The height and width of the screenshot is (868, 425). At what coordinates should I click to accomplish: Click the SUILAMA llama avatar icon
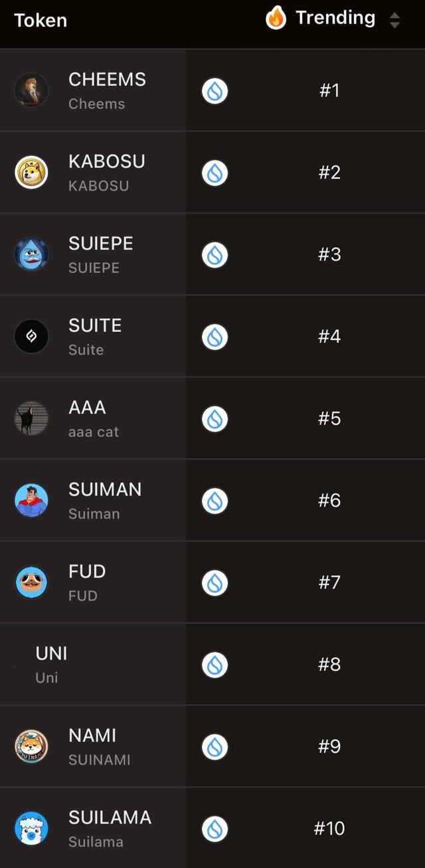(x=31, y=828)
